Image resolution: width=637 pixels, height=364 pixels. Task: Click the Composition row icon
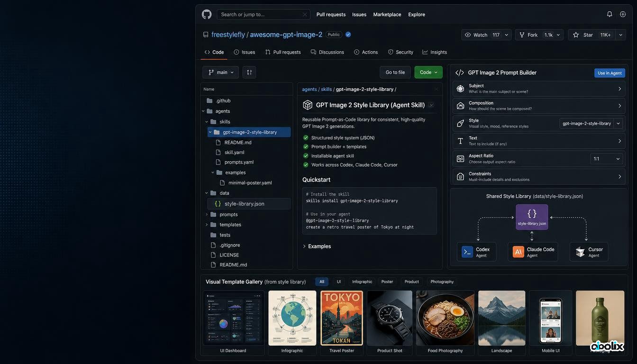pos(460,106)
